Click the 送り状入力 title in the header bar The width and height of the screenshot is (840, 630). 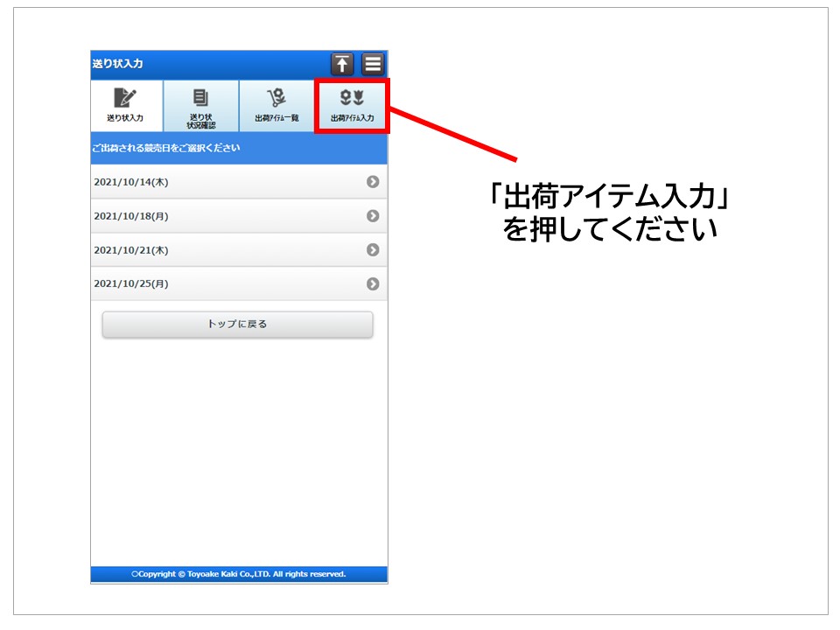117,64
